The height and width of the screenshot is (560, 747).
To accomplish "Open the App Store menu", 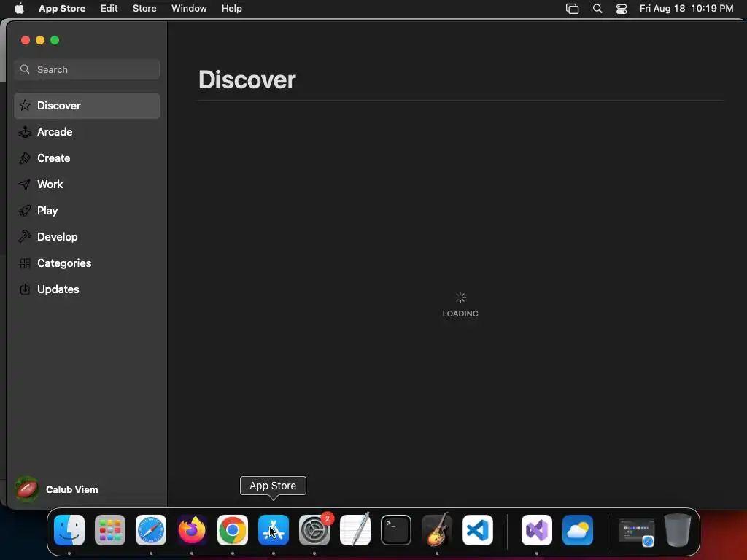I will [62, 8].
